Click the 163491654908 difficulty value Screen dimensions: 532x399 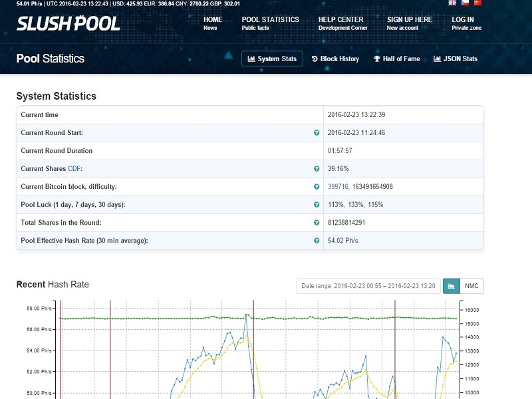(x=372, y=187)
